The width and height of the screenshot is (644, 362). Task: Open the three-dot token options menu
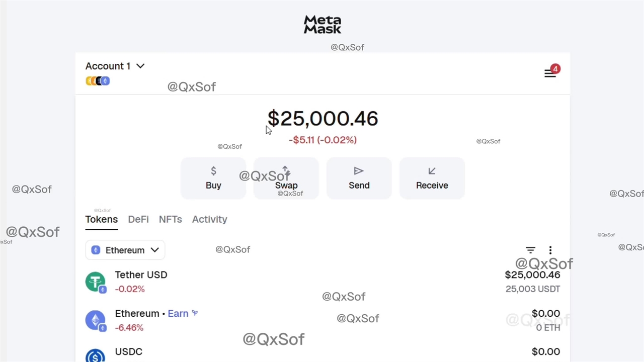click(550, 250)
